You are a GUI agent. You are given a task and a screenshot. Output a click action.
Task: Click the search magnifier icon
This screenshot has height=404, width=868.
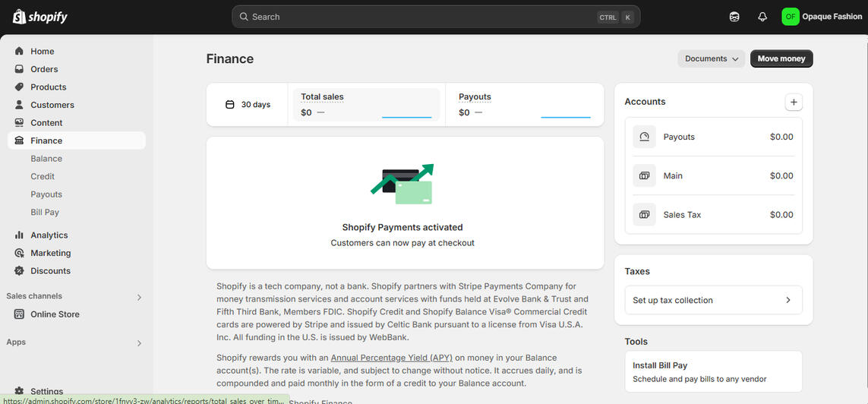coord(244,17)
